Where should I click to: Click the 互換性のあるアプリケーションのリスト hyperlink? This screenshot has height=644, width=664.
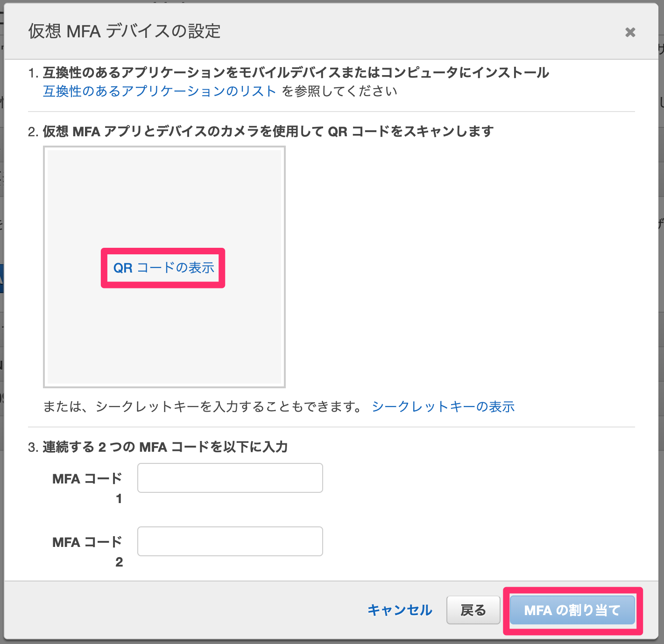(x=159, y=91)
